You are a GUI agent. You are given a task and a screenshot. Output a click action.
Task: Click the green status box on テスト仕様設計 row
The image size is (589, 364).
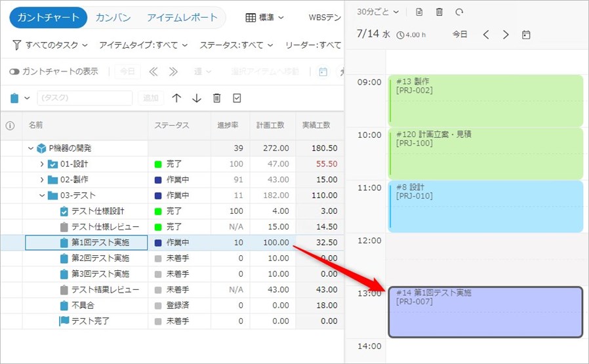click(158, 211)
